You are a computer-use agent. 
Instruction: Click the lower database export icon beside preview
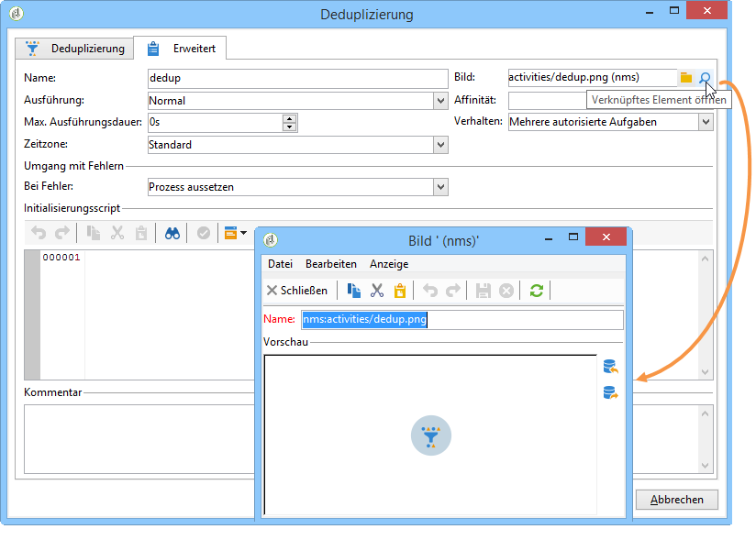tap(610, 392)
